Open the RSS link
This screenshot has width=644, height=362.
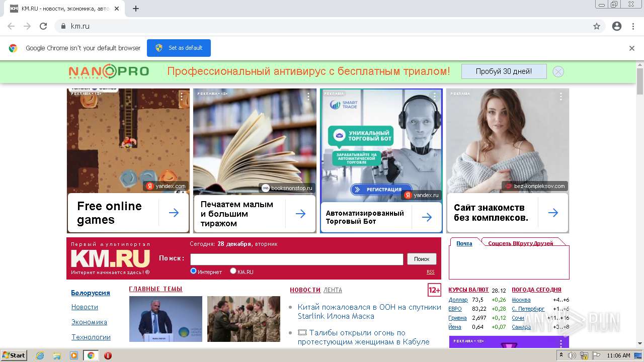coord(431,272)
